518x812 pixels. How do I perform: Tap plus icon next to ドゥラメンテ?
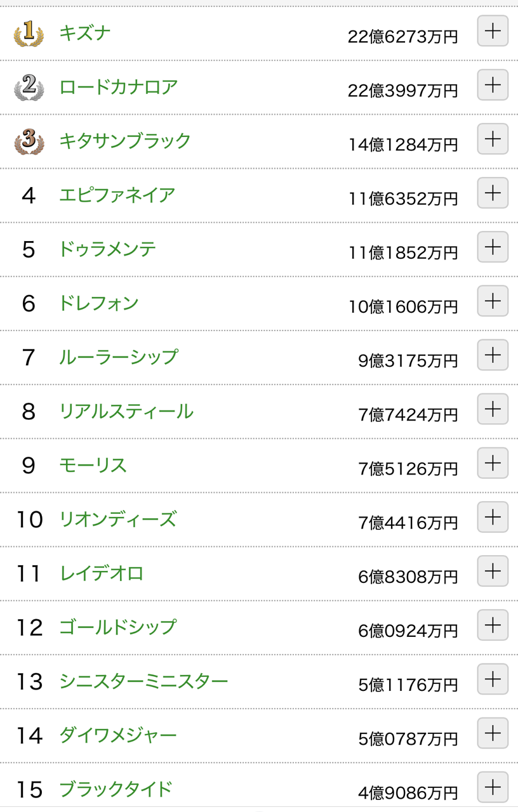click(x=493, y=247)
